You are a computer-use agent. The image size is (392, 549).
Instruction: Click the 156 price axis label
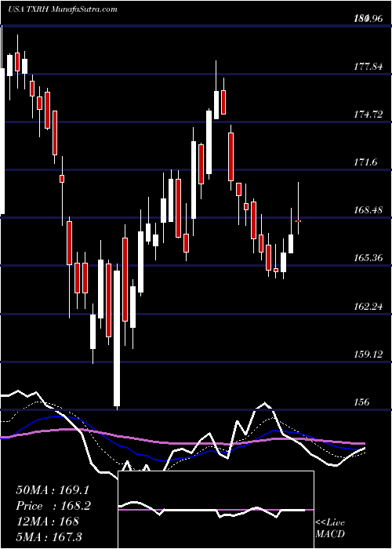point(361,402)
